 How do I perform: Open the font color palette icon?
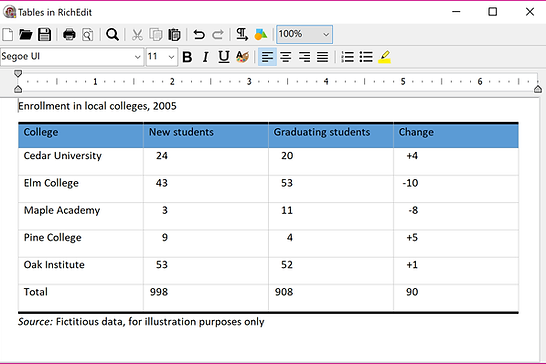pos(242,56)
